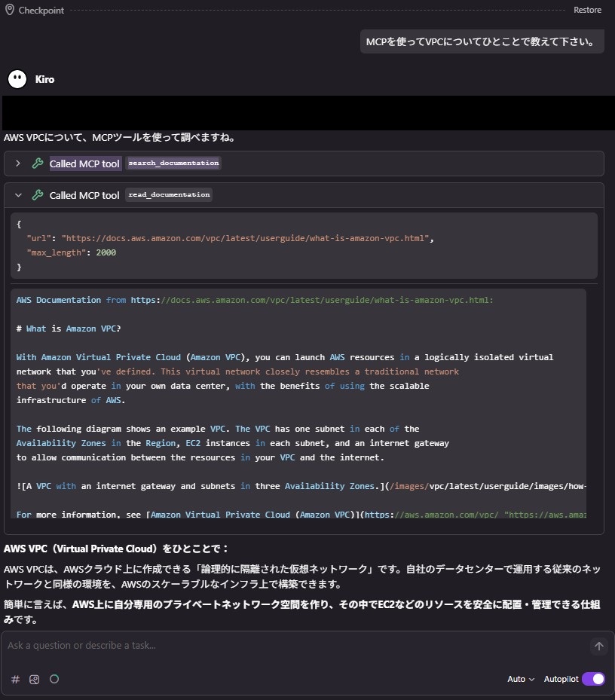Click the circular status indicator icon

pos(54,679)
